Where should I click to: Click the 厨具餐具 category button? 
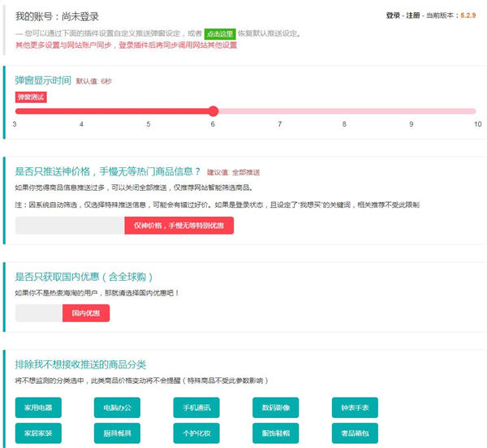click(117, 433)
